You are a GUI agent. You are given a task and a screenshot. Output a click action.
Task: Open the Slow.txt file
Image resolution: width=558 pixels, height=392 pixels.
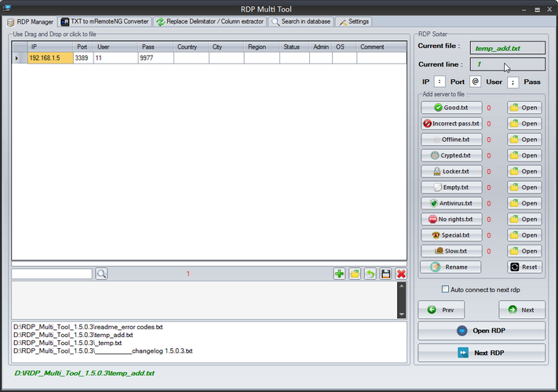pyautogui.click(x=524, y=251)
